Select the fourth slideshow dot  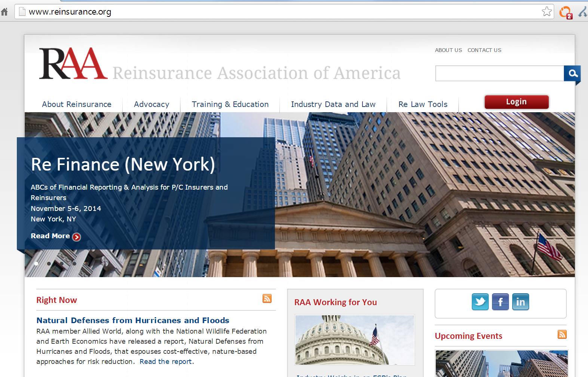tap(74, 264)
